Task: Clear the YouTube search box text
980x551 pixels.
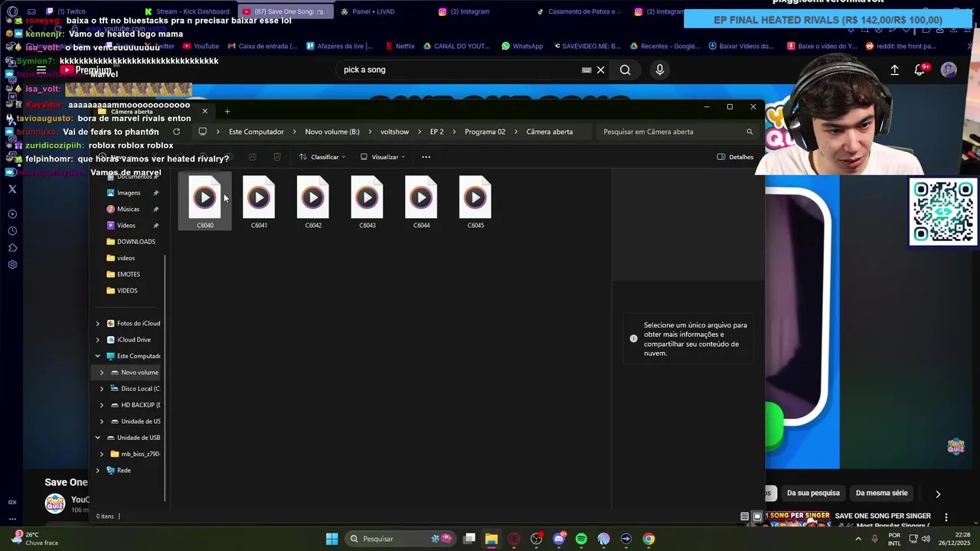Action: 601,70
